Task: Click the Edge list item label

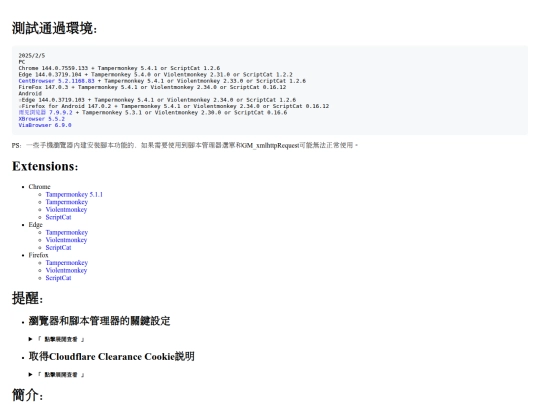Action: click(x=35, y=225)
